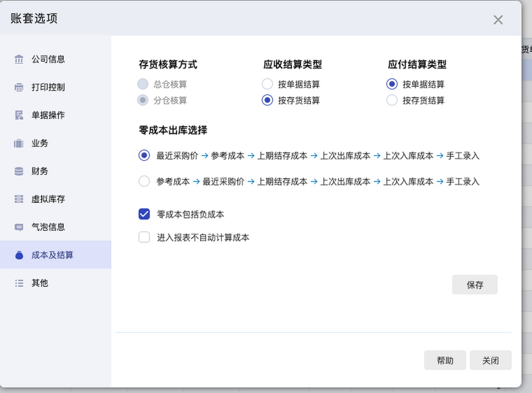Click the 公司信息 bank building icon

coord(19,59)
